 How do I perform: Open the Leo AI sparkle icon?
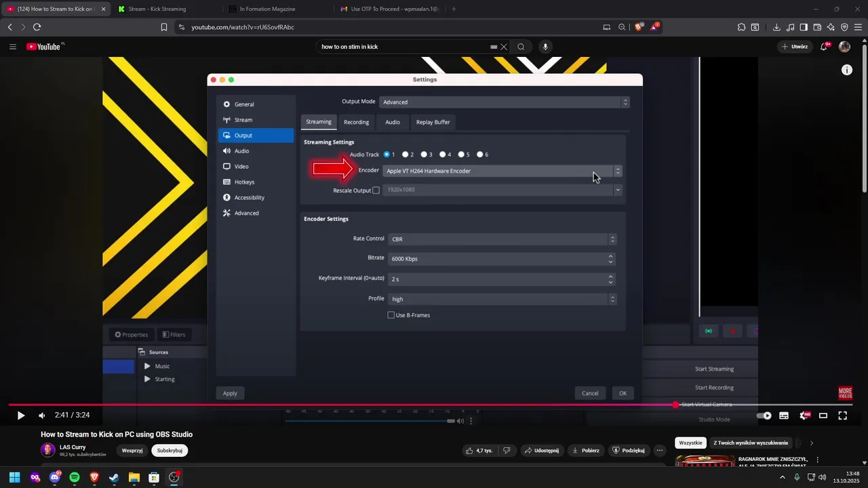831,27
